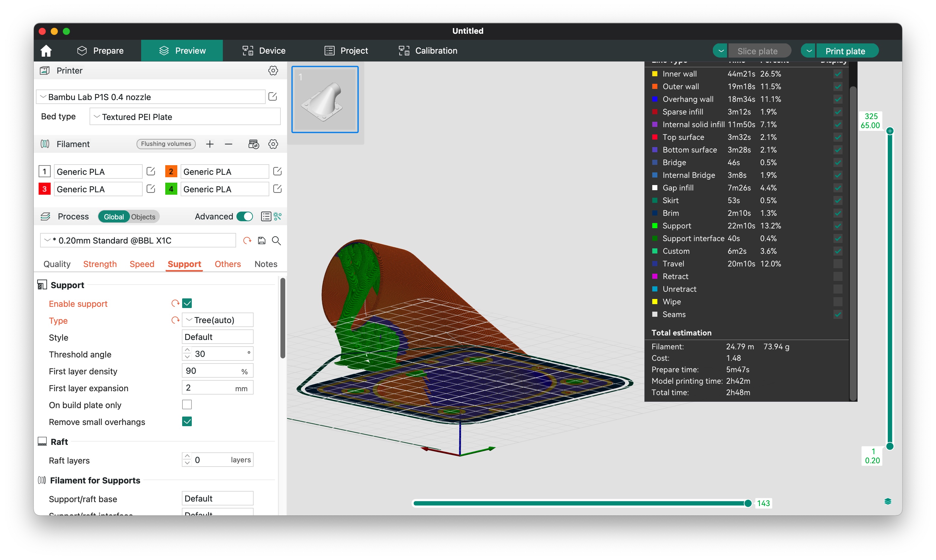Open the Strength settings tab

click(x=100, y=264)
